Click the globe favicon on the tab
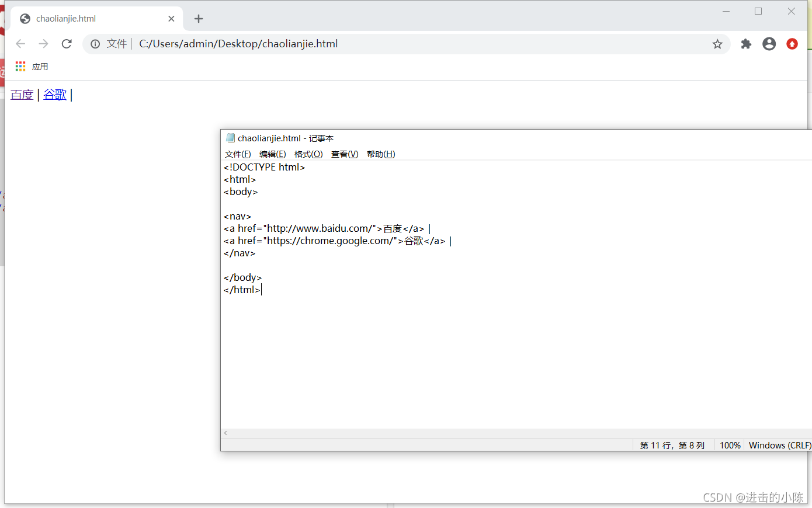Image resolution: width=812 pixels, height=508 pixels. [x=25, y=19]
